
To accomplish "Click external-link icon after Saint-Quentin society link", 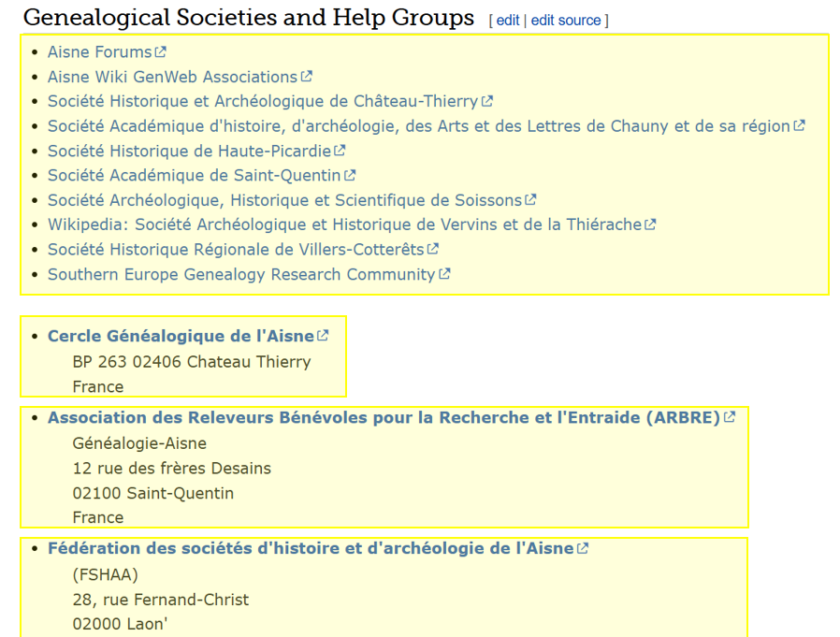I will tap(350, 175).
